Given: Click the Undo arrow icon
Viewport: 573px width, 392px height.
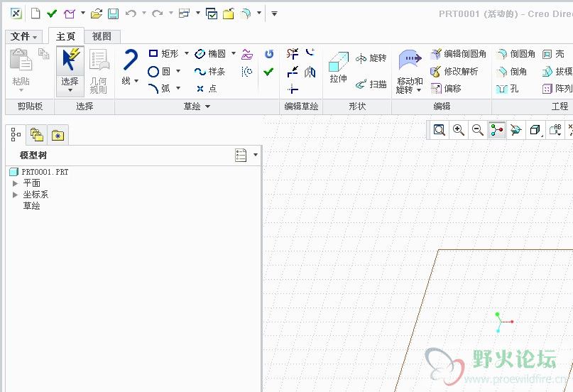Looking at the screenshot, I should pos(131,14).
